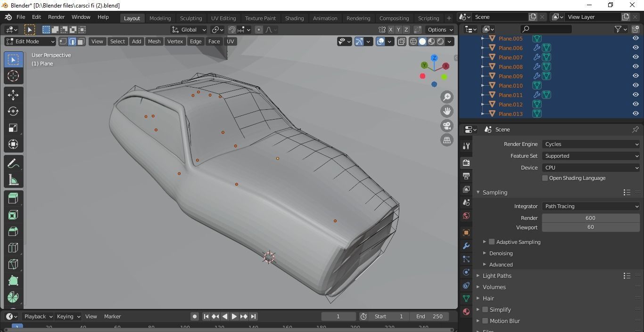Select the Annotate tool

13,163
